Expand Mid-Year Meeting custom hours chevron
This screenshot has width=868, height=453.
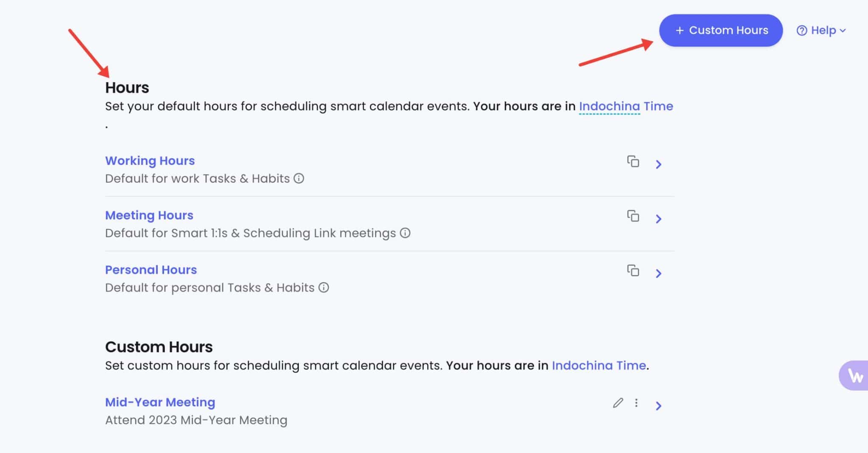[x=658, y=406]
